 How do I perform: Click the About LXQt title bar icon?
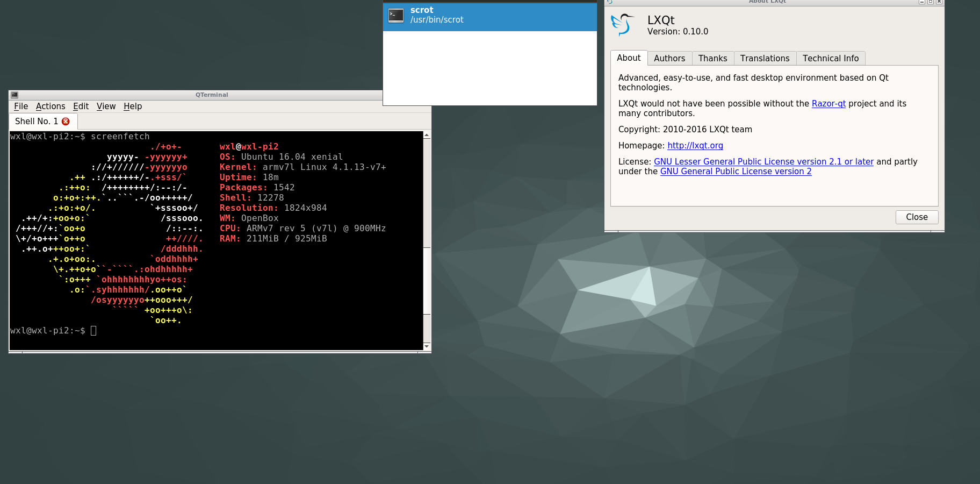pos(609,2)
